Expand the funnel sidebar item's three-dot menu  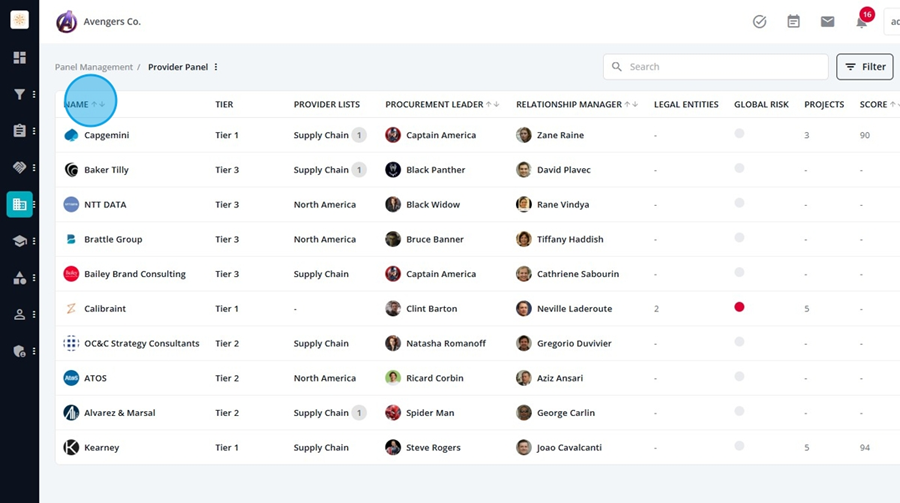(x=34, y=94)
